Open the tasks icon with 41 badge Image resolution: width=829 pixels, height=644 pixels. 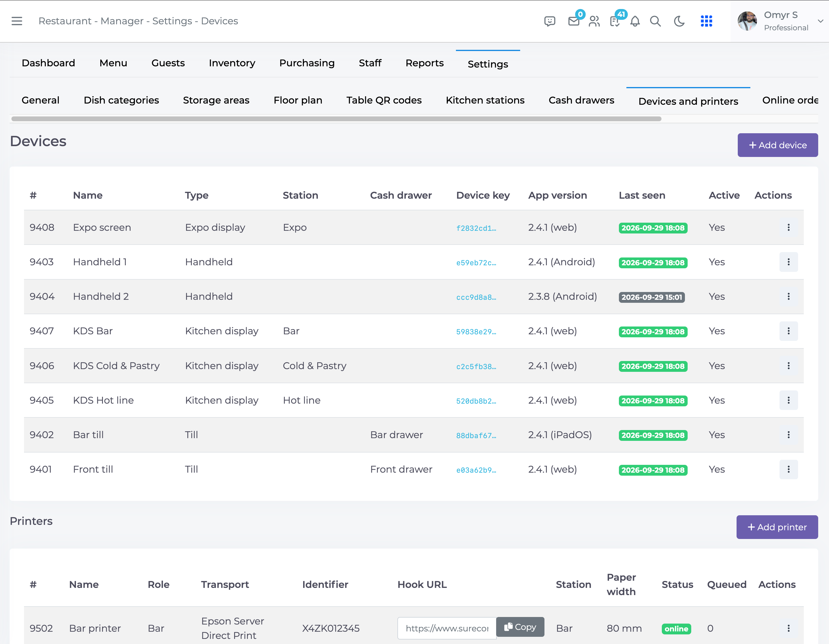[x=614, y=21]
